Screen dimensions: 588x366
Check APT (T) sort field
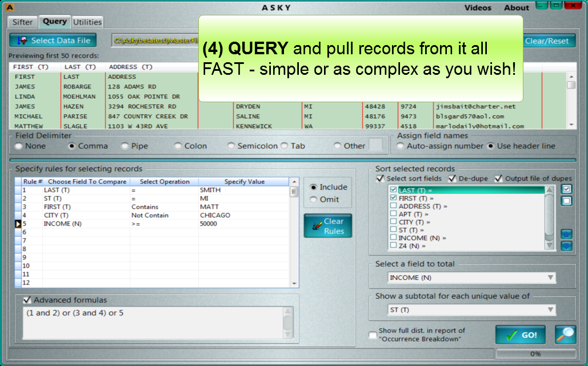(393, 214)
